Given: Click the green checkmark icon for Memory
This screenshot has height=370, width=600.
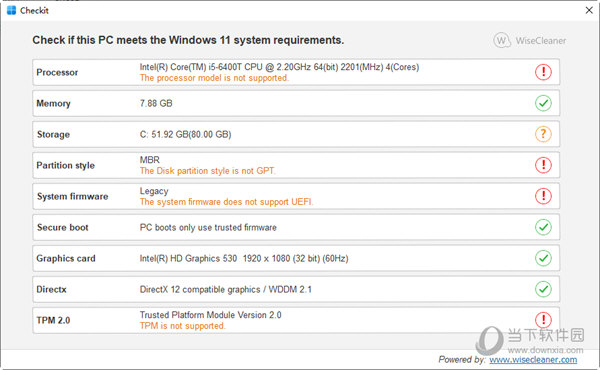Looking at the screenshot, I should pos(543,103).
